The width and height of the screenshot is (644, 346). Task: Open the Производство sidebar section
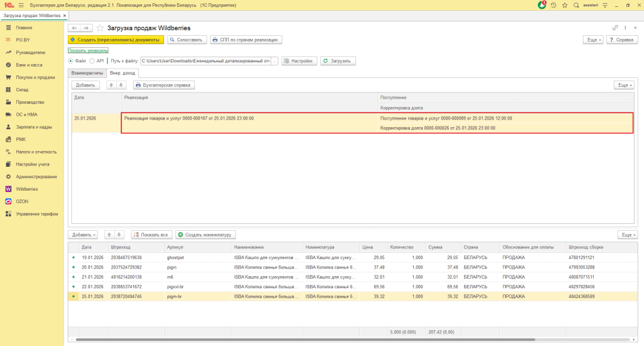[30, 102]
